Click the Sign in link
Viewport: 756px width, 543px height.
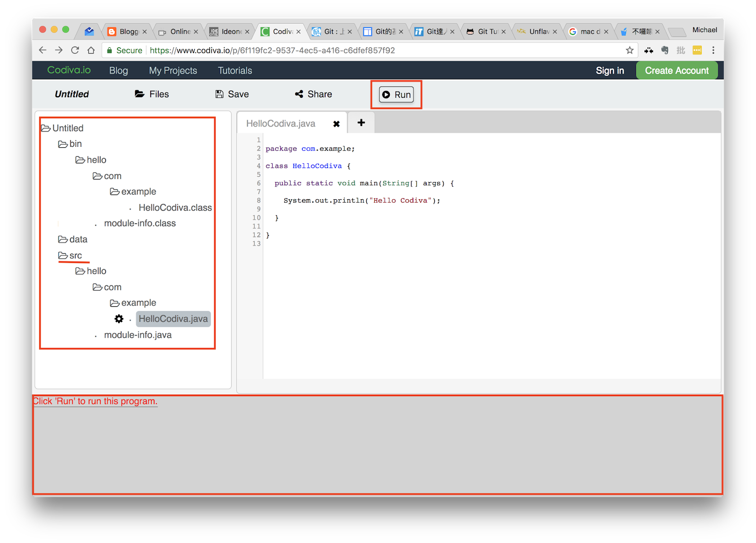(610, 70)
